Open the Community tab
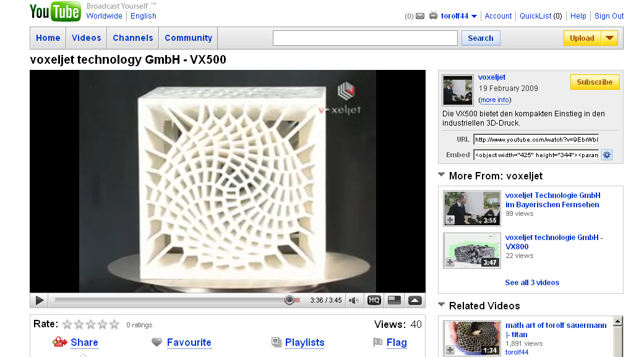 [188, 38]
